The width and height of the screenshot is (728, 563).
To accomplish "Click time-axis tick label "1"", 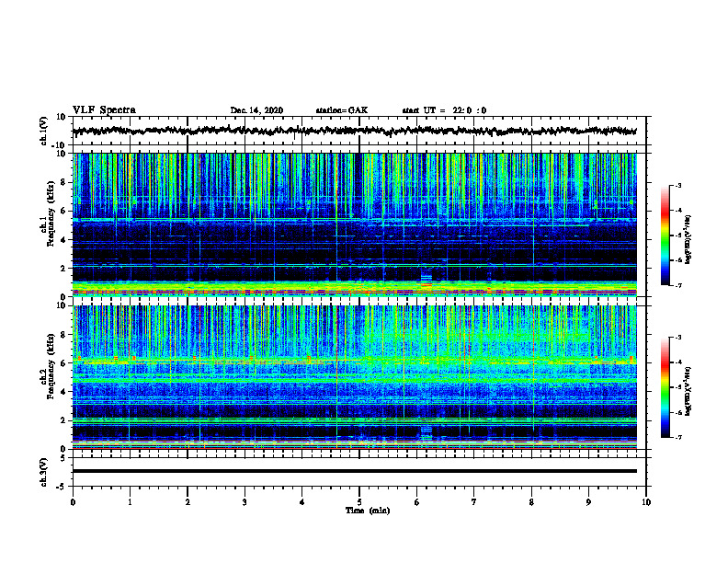I will coord(130,502).
